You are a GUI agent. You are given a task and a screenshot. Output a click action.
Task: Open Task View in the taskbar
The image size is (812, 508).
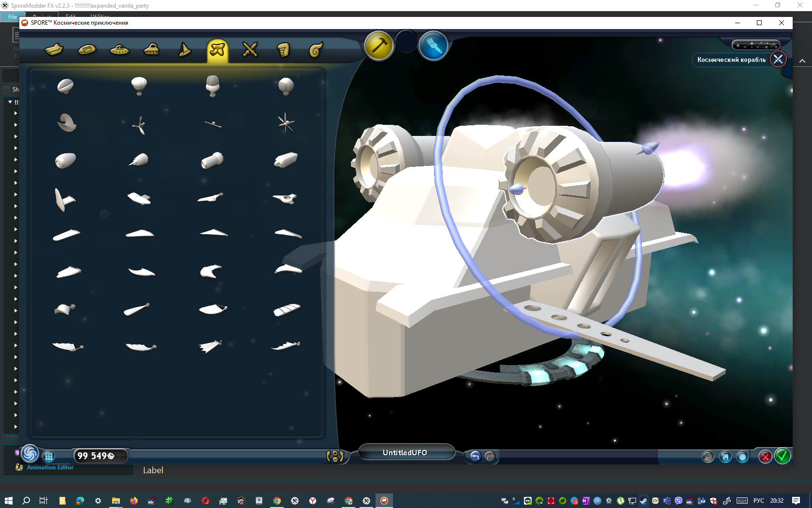[x=43, y=501]
